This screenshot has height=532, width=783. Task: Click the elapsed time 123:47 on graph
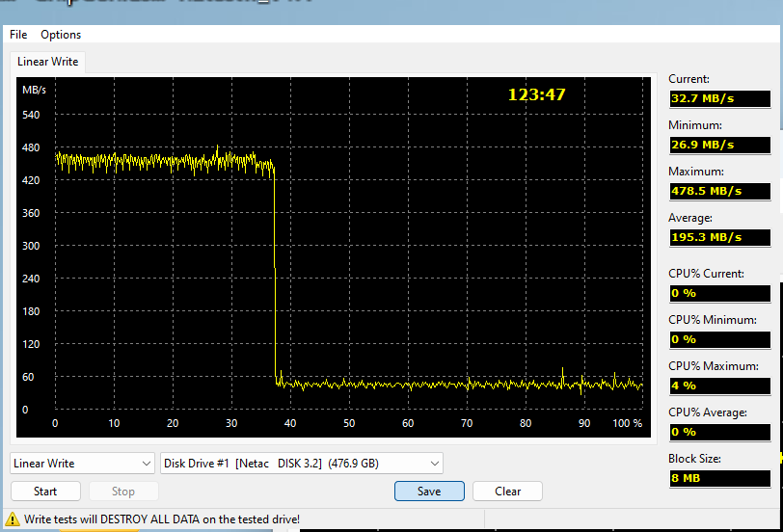coord(536,94)
